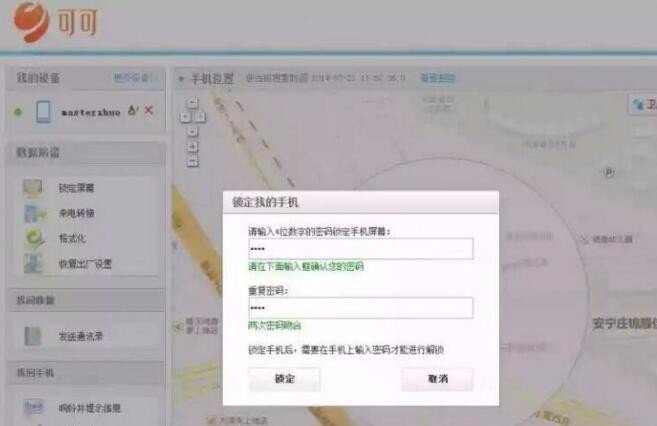The image size is (657, 426).
Task: Pan the map up
Action: 192,103
